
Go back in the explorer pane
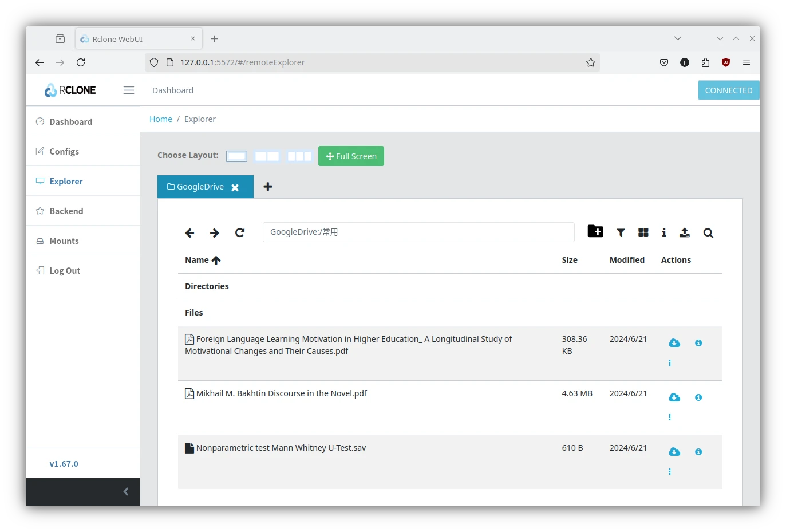click(x=190, y=232)
